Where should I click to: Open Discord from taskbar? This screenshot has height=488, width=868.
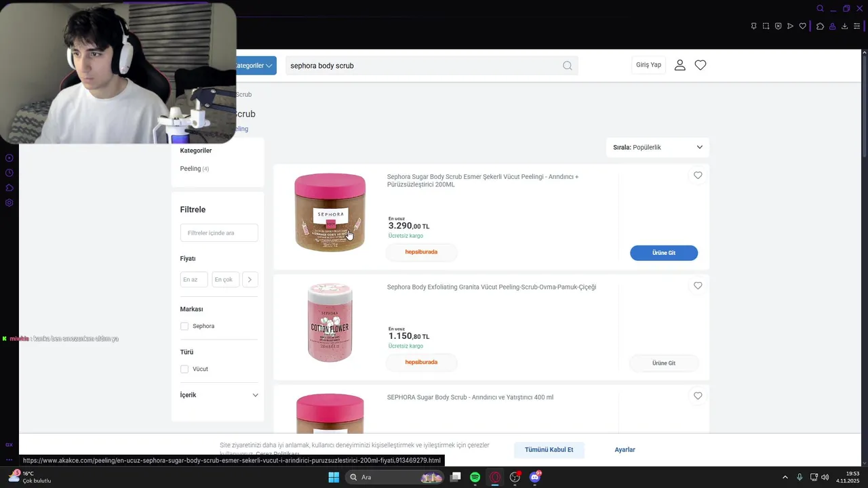click(535, 477)
